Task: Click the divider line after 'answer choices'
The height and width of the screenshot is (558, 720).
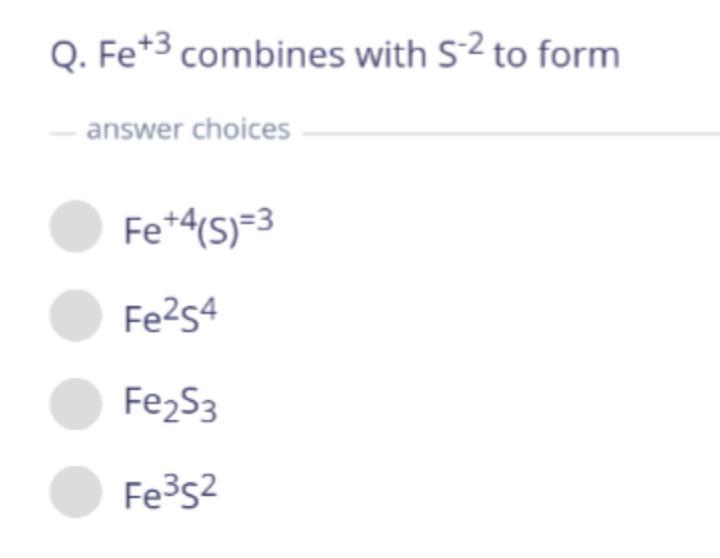Action: 511,134
